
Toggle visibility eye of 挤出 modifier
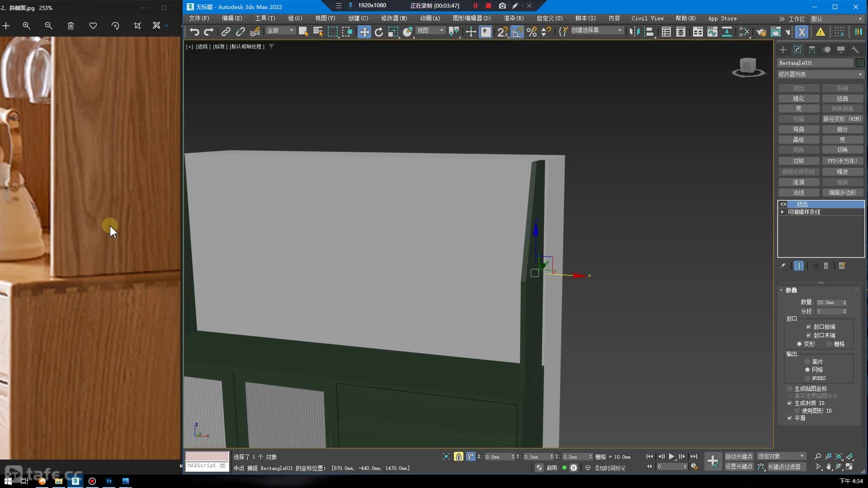pyautogui.click(x=783, y=204)
